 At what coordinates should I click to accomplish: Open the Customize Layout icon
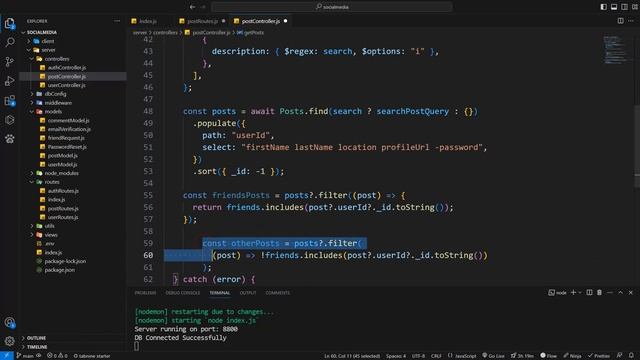pos(635,7)
